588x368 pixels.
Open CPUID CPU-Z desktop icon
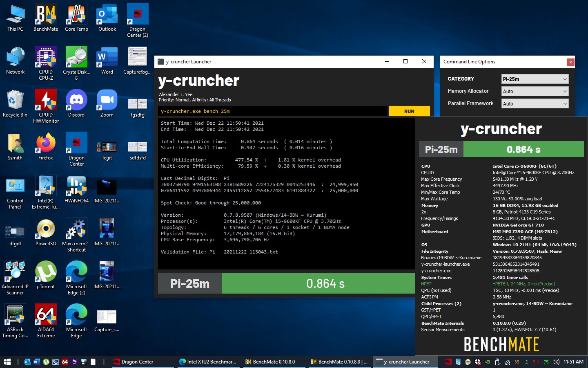(x=46, y=63)
